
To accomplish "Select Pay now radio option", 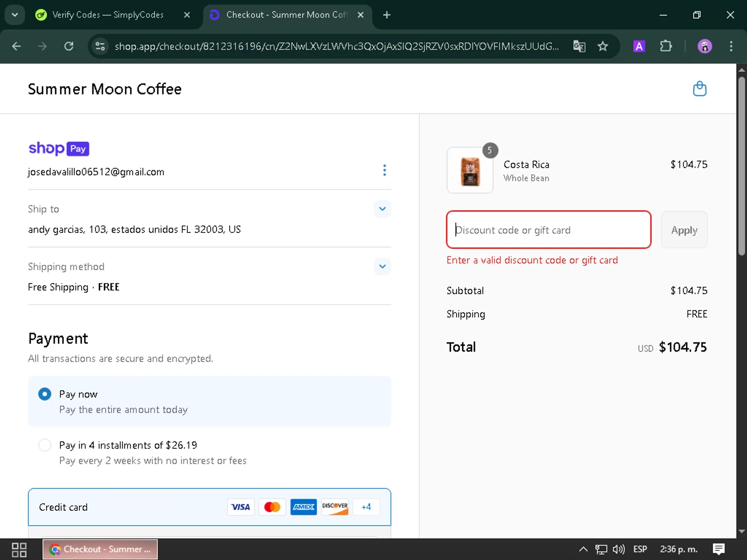I will (45, 394).
